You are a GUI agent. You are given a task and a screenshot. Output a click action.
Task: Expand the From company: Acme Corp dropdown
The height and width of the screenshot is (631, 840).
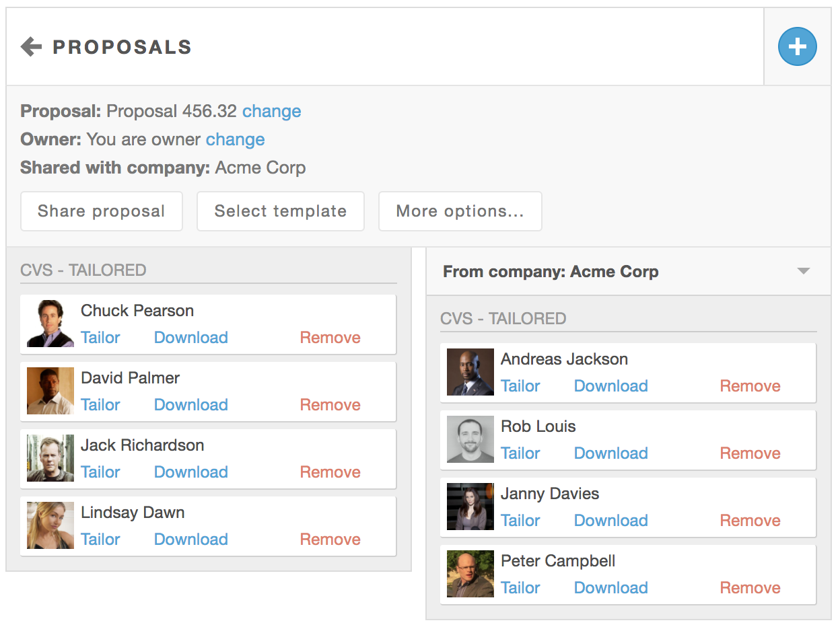pos(802,272)
